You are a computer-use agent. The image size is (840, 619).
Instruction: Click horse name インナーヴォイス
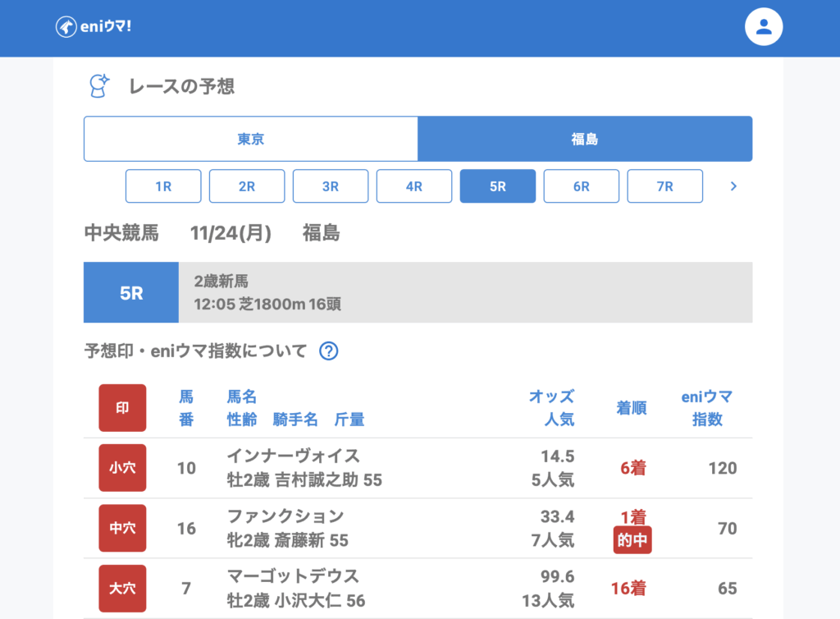(x=293, y=456)
